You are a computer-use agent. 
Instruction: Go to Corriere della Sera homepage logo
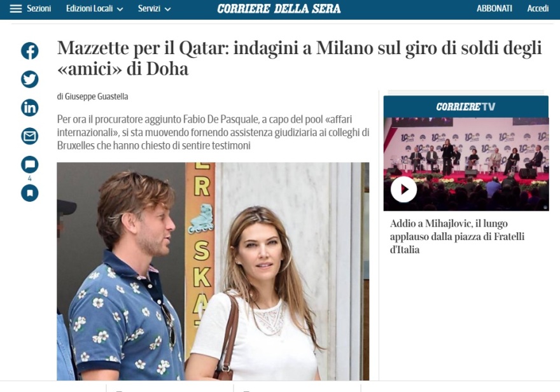(279, 8)
